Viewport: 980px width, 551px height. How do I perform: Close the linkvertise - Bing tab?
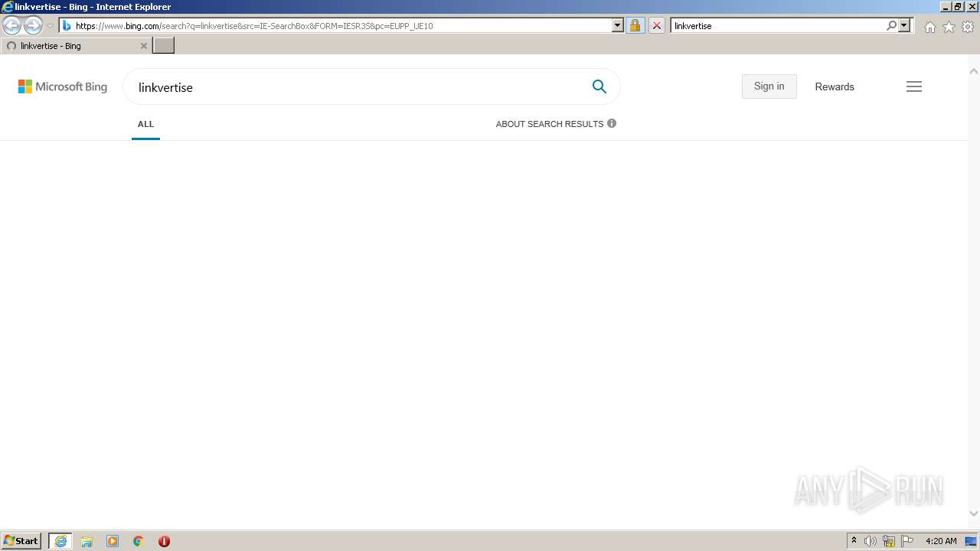click(x=143, y=46)
